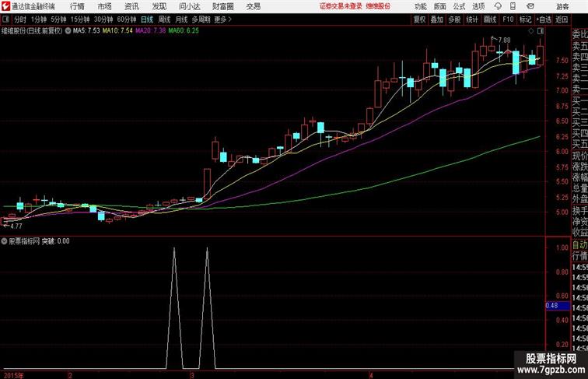Click the MA60: 6.25 indicator label
588x379 pixels.
(x=184, y=31)
